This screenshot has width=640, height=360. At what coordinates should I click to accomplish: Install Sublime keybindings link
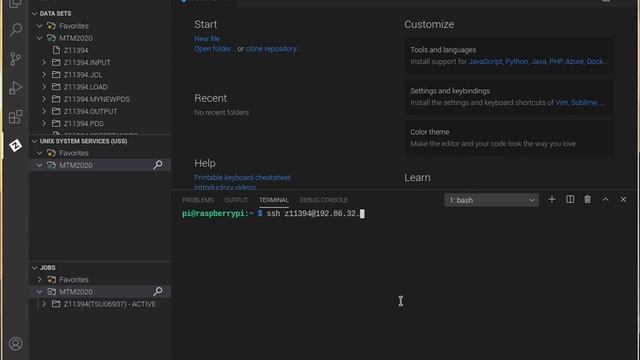(x=584, y=102)
